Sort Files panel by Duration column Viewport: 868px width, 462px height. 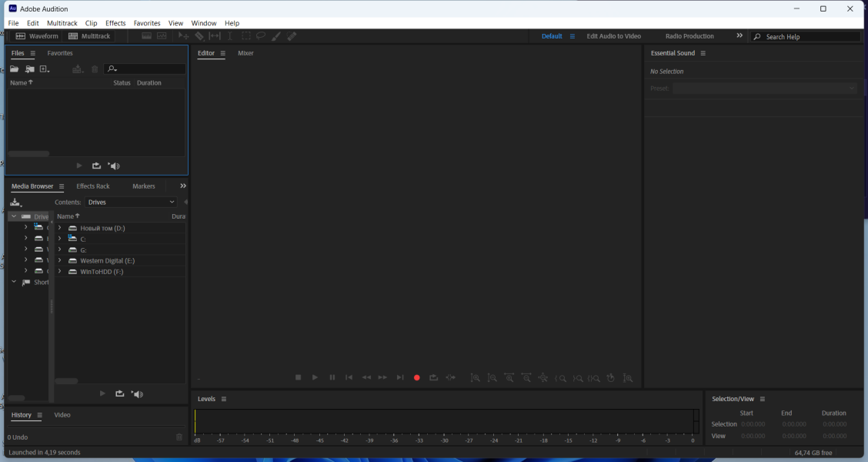[x=149, y=82]
